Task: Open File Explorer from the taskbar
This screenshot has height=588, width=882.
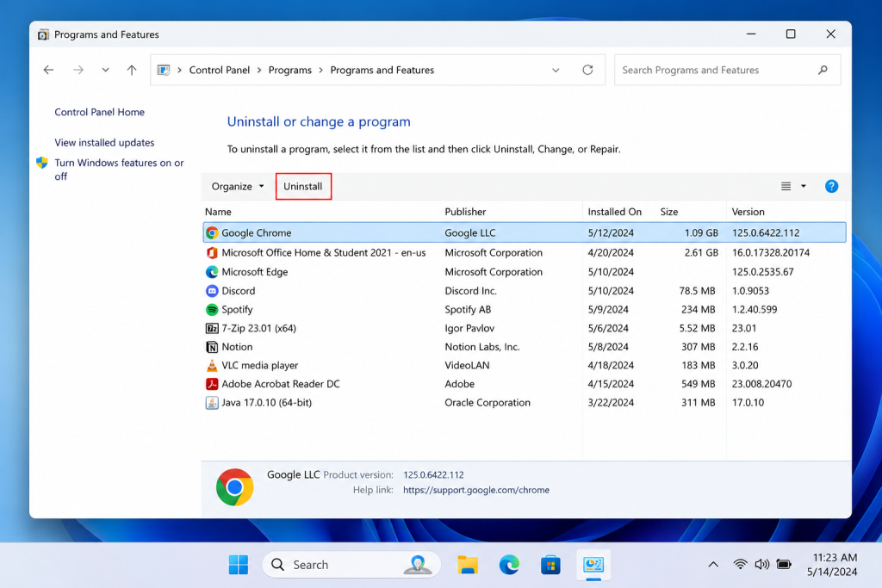Action: pos(468,565)
